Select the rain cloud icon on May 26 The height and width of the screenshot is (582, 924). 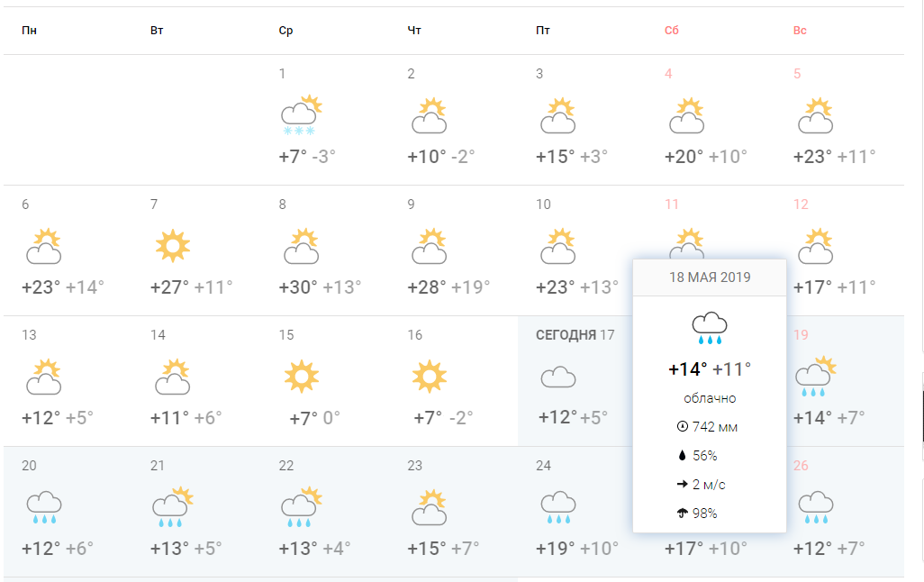(816, 508)
